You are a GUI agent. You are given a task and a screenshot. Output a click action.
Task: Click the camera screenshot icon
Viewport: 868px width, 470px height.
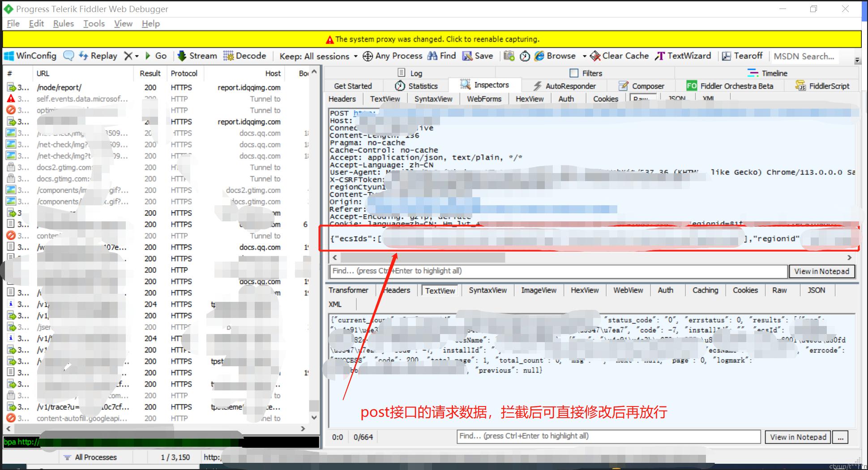509,56
